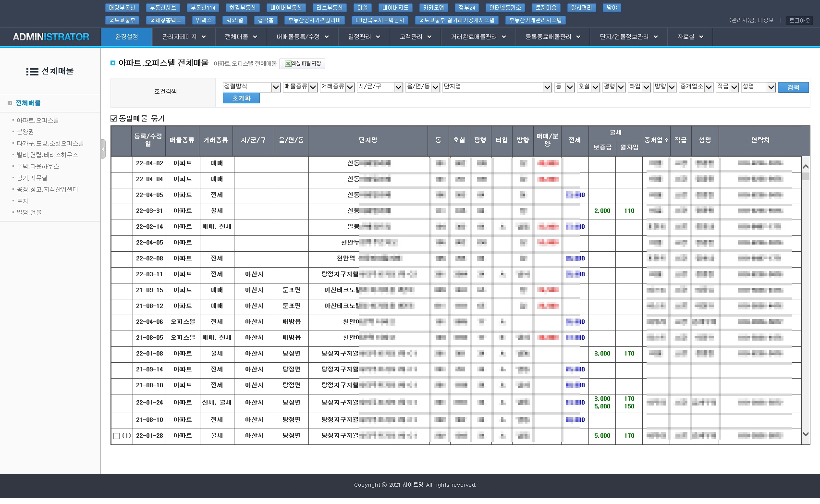This screenshot has width=820, height=504.
Task: Open the 네이버지도 shortcut
Action: pos(395,8)
